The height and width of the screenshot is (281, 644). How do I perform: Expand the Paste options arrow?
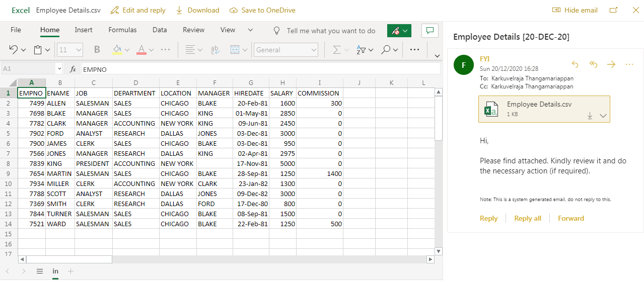click(x=48, y=50)
